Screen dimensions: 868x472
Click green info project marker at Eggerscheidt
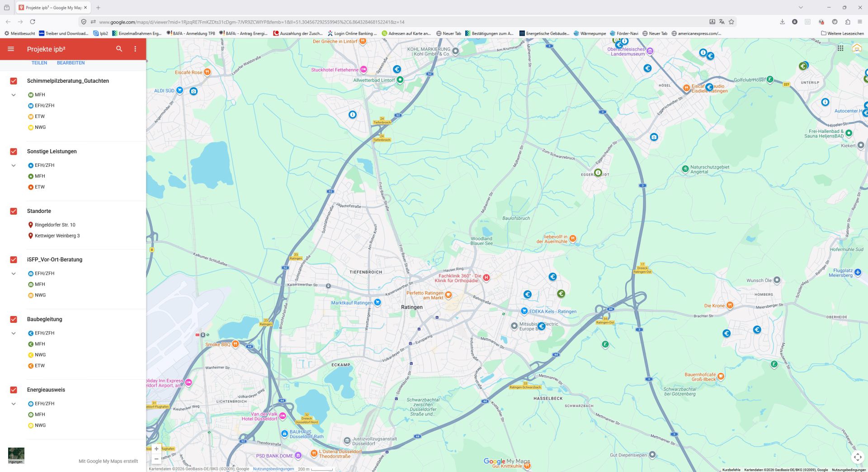tap(598, 173)
